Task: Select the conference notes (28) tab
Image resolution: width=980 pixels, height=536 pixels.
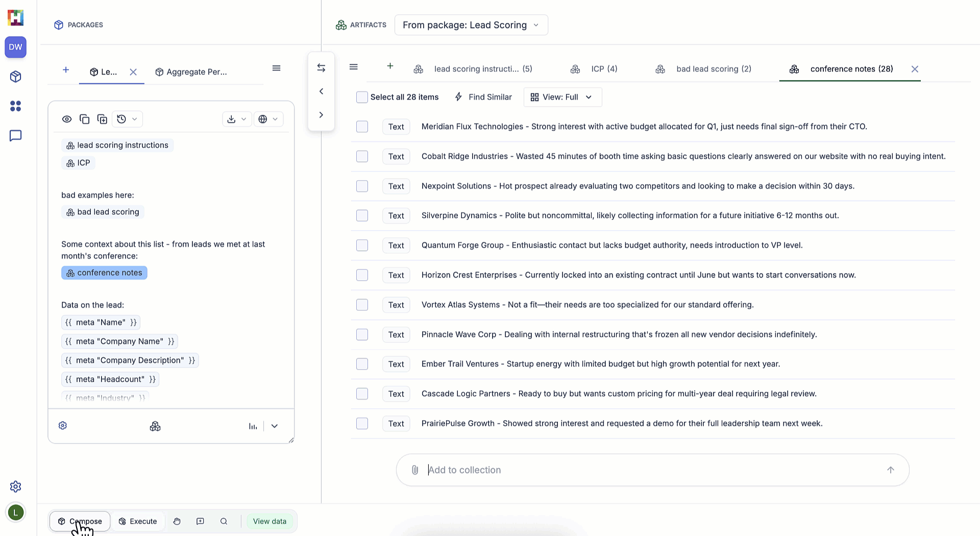Action: click(850, 69)
